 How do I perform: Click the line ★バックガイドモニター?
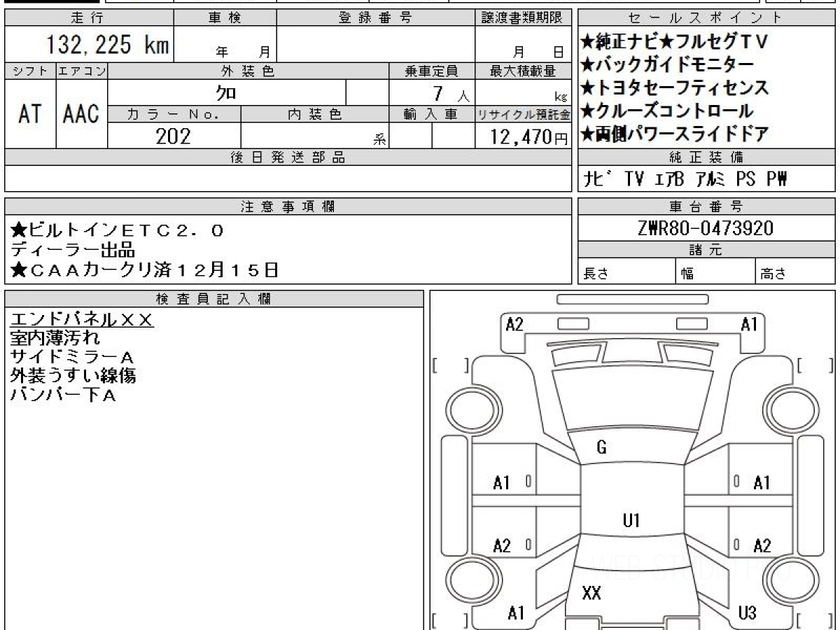[667, 64]
